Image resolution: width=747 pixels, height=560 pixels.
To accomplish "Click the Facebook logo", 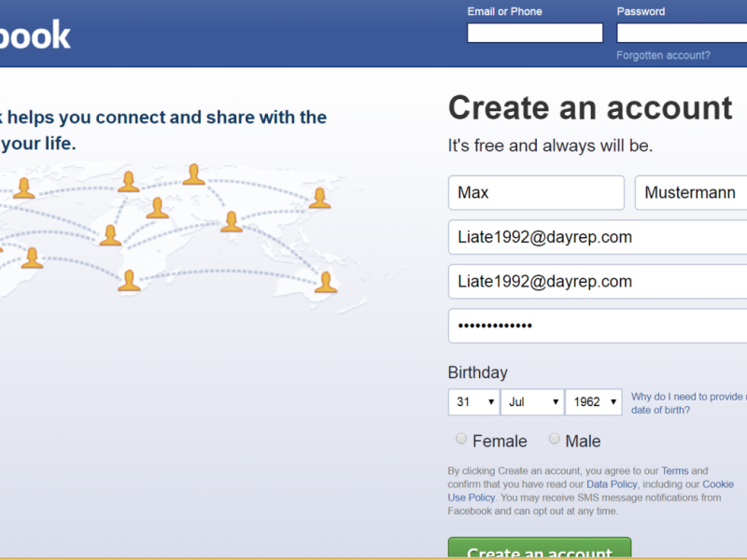I will [x=35, y=35].
